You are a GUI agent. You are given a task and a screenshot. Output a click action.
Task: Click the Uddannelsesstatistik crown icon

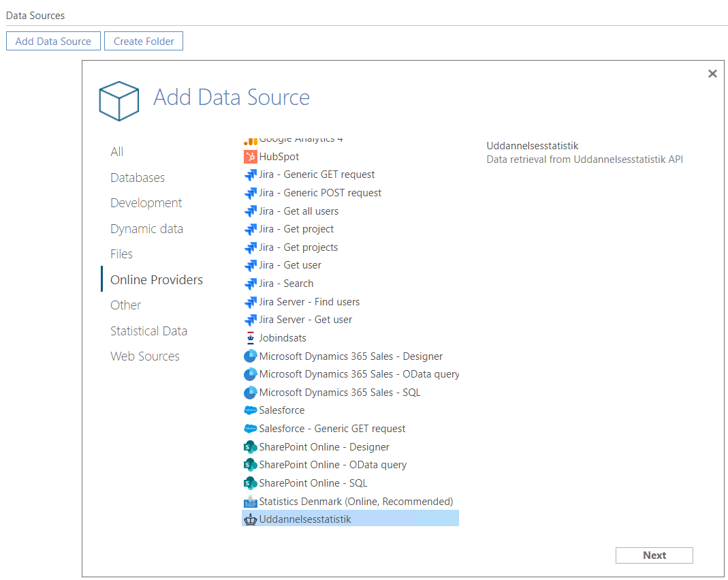click(250, 519)
